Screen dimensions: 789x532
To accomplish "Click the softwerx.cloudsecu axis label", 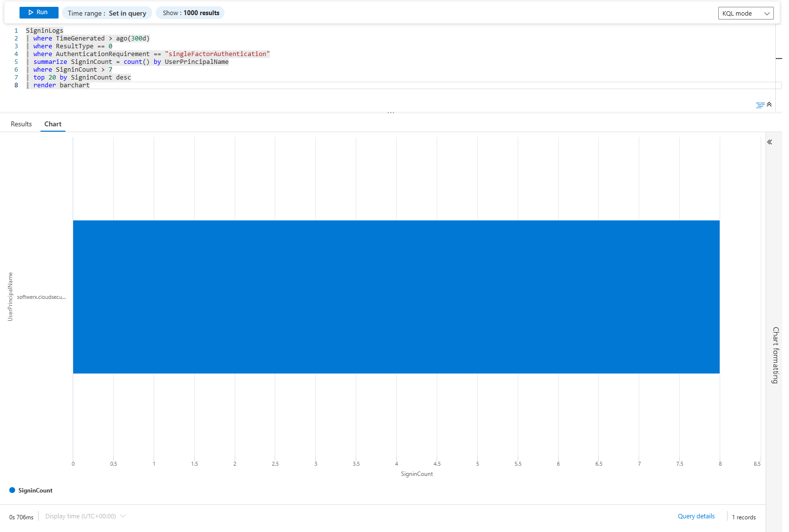I will [41, 297].
